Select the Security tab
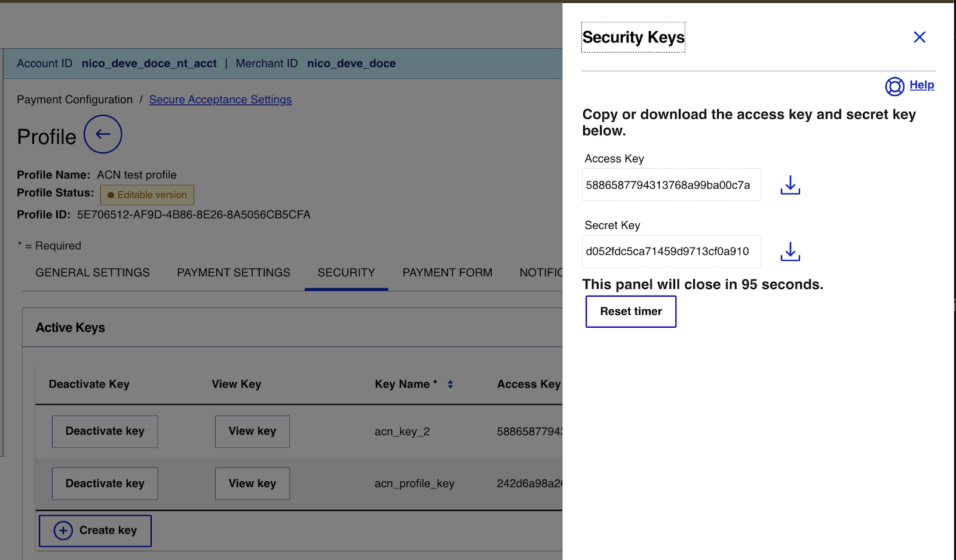Image resolution: width=956 pixels, height=560 pixels. click(x=346, y=273)
